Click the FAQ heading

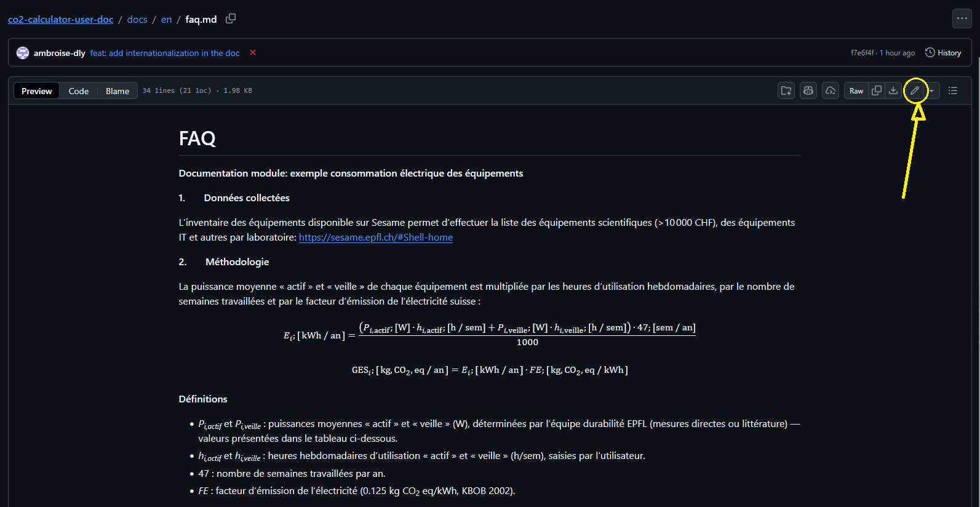[197, 138]
